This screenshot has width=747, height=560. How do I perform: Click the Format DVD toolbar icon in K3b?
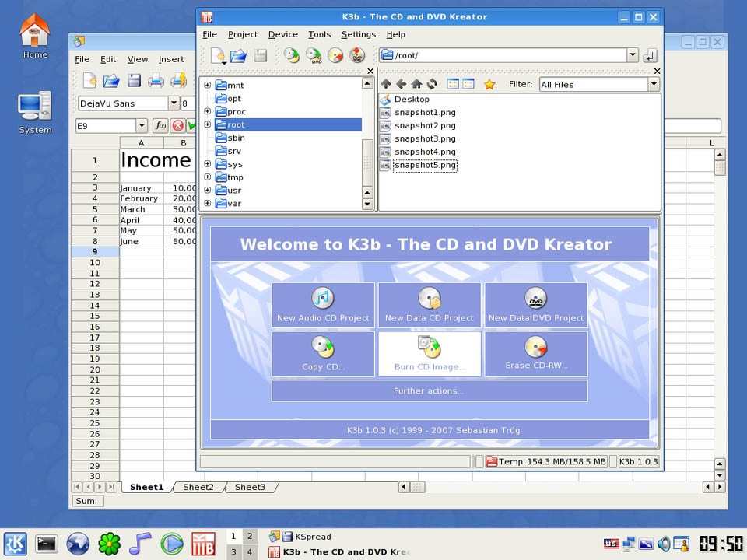click(x=357, y=56)
